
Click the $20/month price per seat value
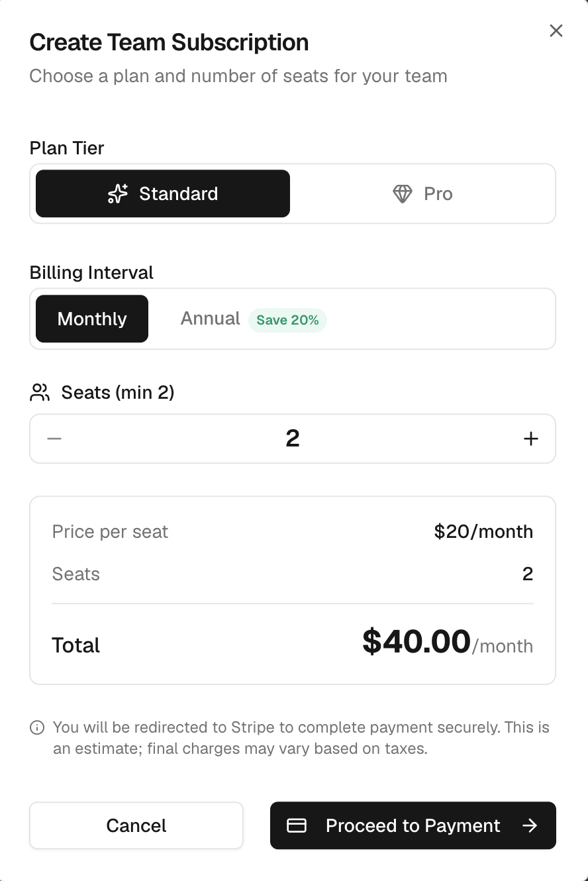point(483,532)
